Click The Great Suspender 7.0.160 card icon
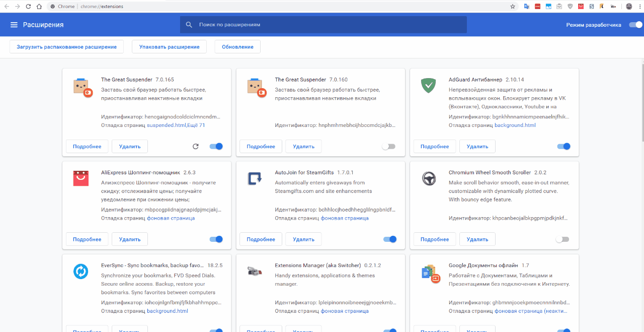 [x=257, y=87]
